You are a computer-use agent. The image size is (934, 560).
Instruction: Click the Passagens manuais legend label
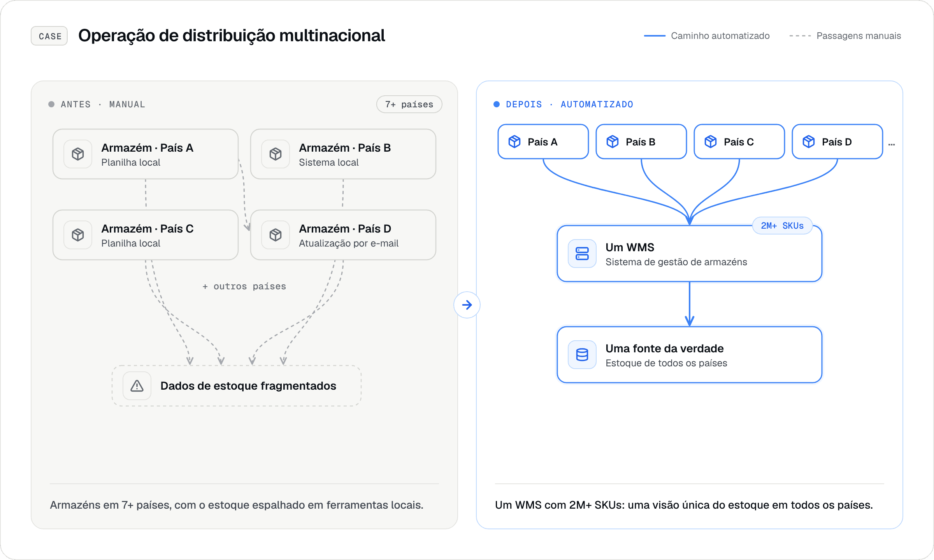(x=859, y=36)
